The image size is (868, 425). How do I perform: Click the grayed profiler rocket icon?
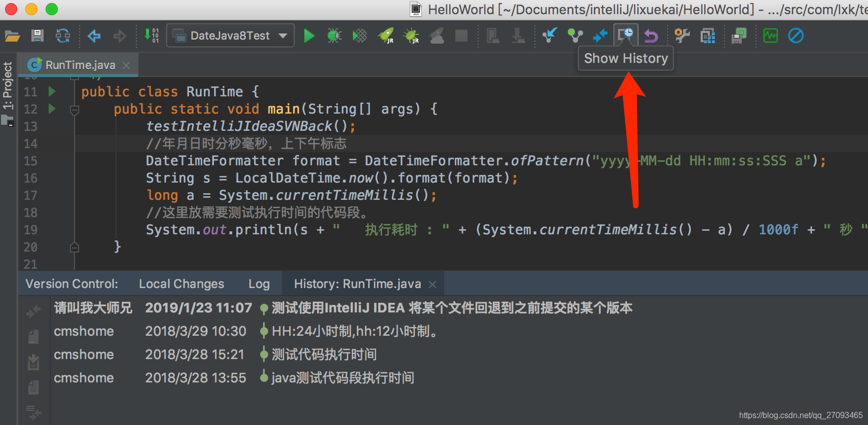pyautogui.click(x=437, y=36)
